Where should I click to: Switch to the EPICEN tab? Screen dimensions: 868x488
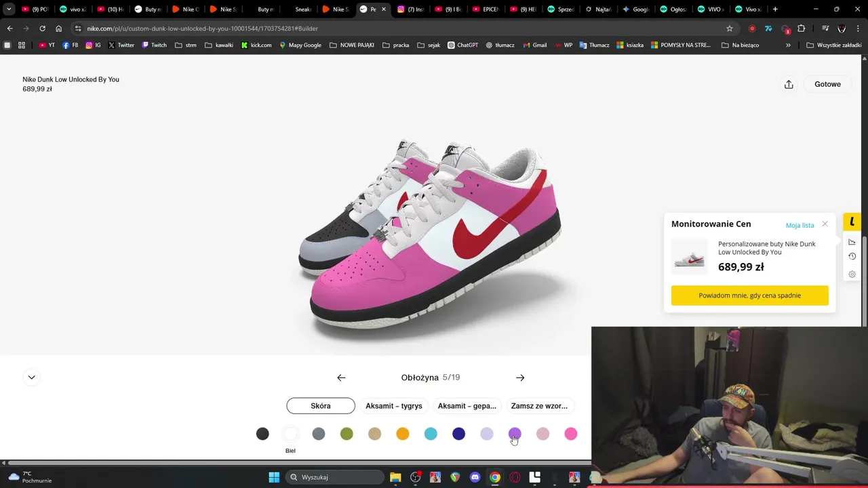[x=486, y=9]
